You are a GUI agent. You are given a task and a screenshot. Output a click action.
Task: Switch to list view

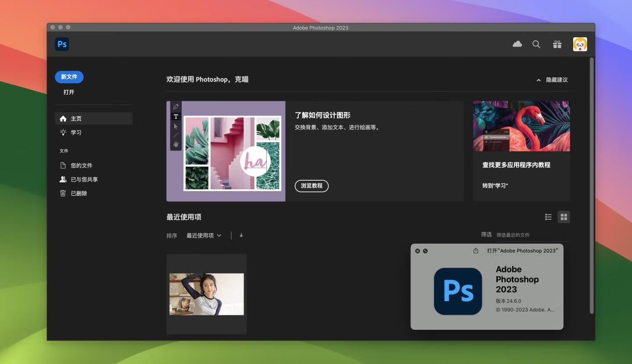[548, 217]
